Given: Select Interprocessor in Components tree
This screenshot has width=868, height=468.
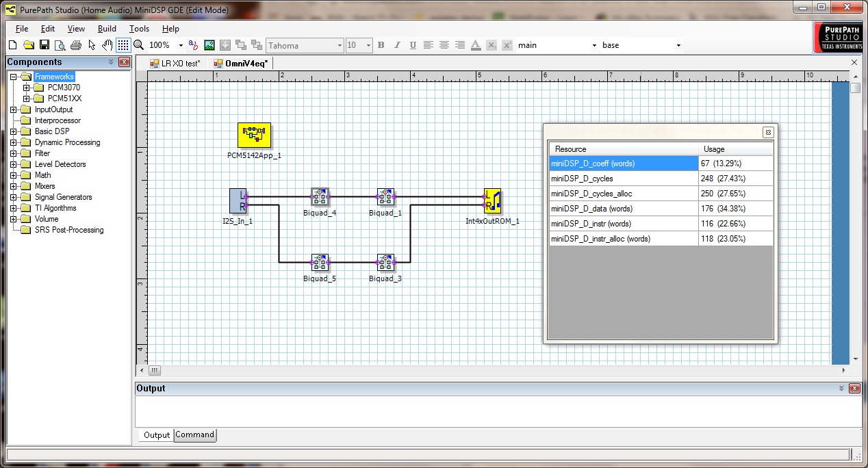Looking at the screenshot, I should click(x=58, y=120).
